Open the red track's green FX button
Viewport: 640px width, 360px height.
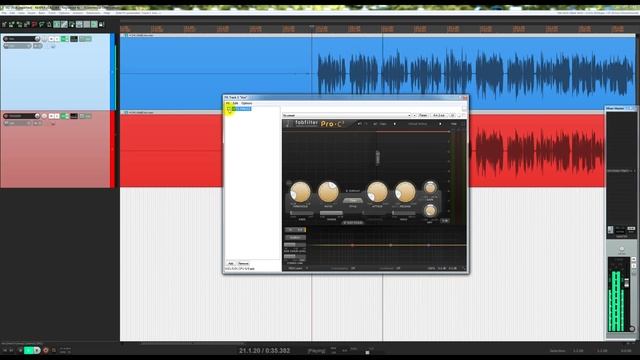(x=64, y=116)
